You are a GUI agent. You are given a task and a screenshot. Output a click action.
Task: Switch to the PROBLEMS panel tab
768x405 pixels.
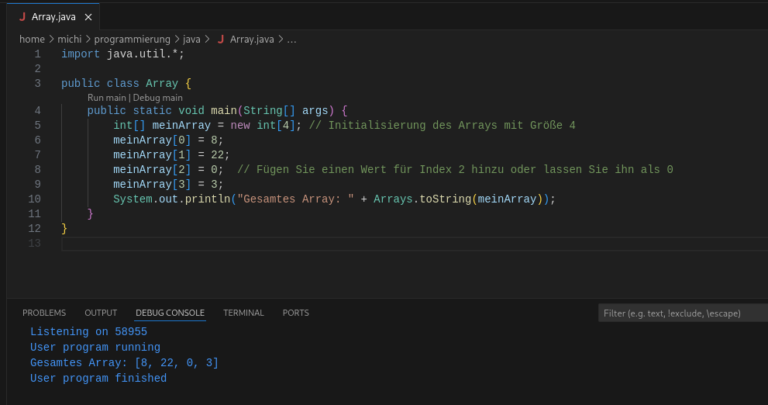point(44,313)
